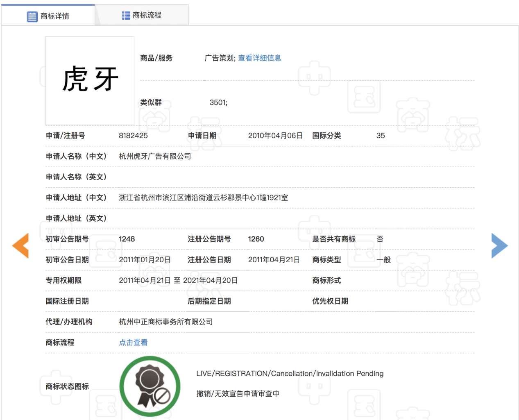Click the 申请人名称（中文） label
Screen dimensions: 519x420
pyautogui.click(x=76, y=156)
